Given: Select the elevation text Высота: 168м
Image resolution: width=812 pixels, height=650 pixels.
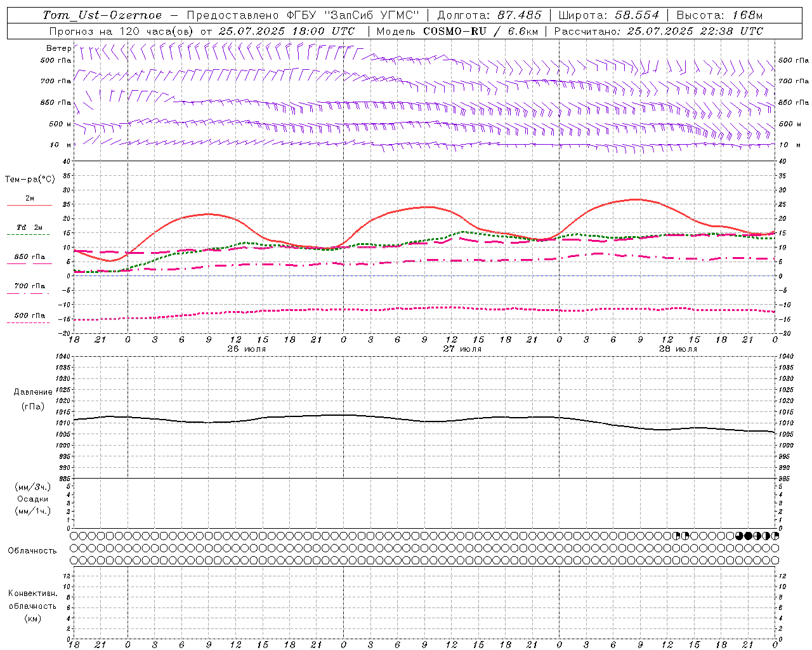Looking at the screenshot, I should point(719,15).
